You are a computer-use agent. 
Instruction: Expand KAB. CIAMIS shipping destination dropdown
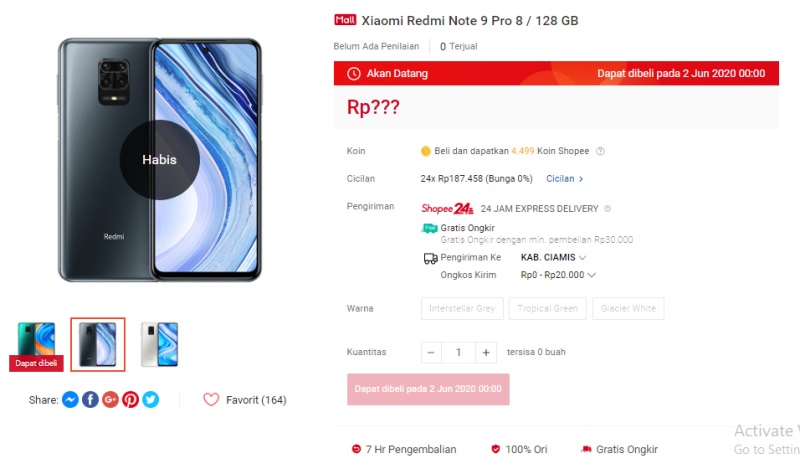(x=553, y=257)
